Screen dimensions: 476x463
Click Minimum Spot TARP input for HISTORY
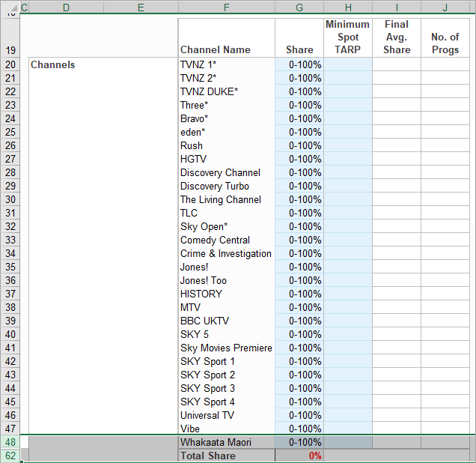pyautogui.click(x=348, y=294)
